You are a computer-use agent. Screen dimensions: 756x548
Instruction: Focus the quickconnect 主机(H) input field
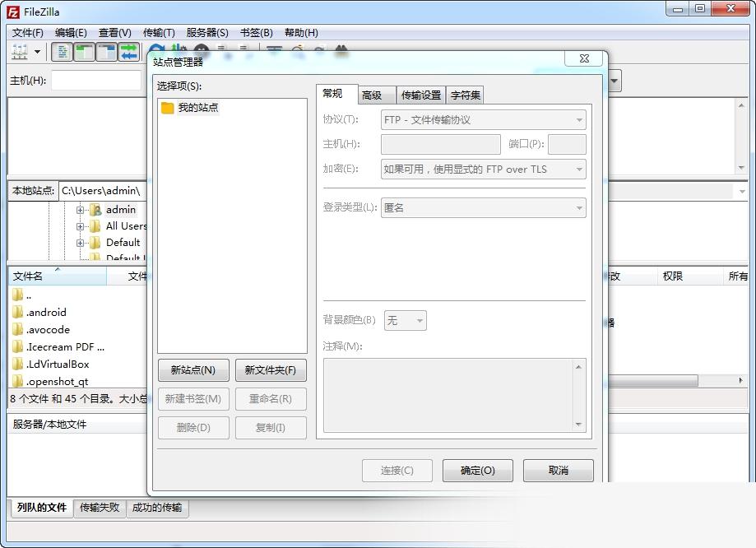coord(96,81)
